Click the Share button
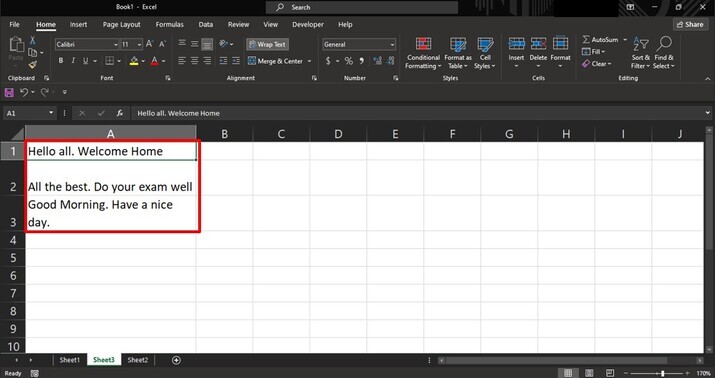 [x=690, y=25]
